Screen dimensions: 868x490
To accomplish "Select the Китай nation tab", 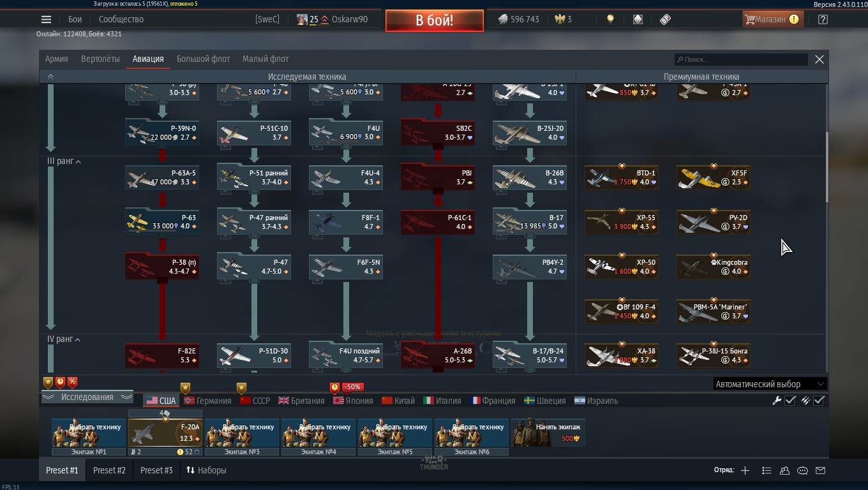I will point(398,401).
